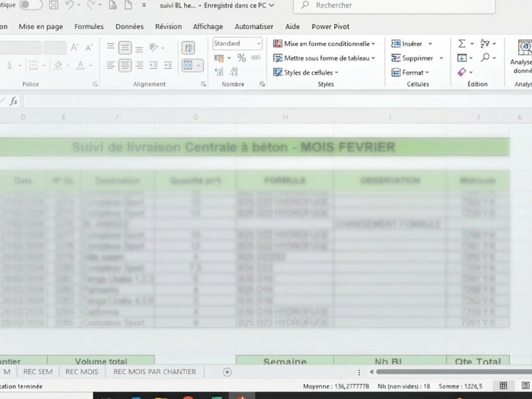
Task: Apply the fill color paint bucket
Action: click(x=59, y=65)
